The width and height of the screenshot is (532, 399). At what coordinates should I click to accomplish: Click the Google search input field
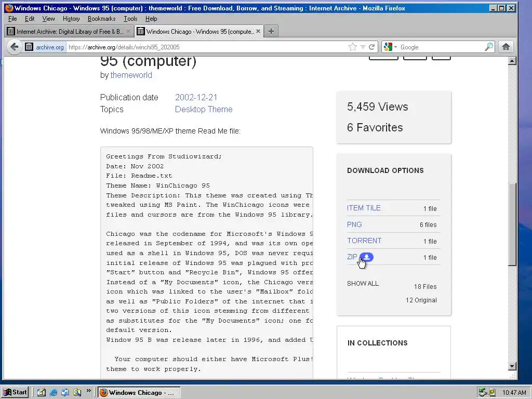441,47
